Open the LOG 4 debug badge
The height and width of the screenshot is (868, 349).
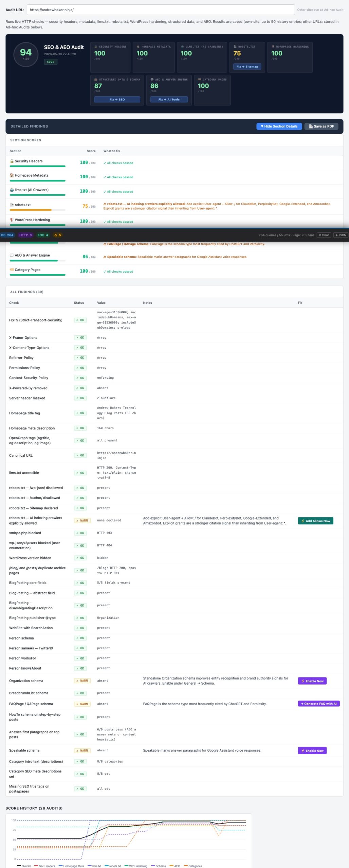pos(43,235)
